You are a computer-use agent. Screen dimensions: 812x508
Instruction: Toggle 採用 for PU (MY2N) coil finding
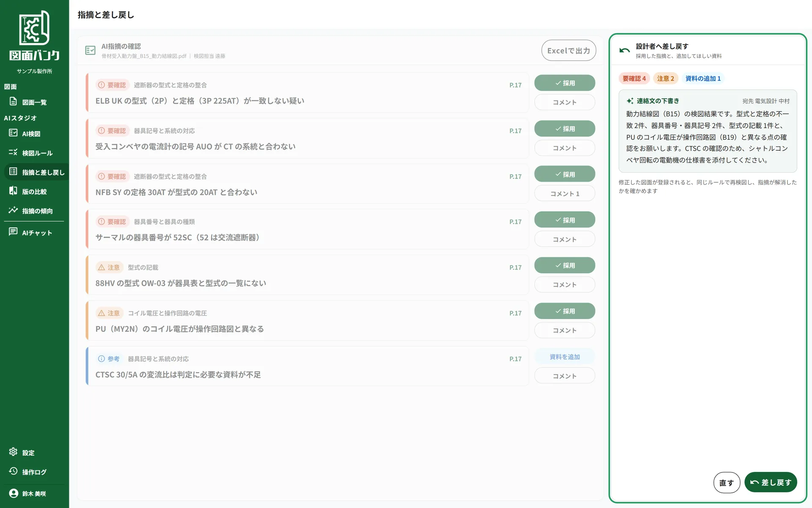[565, 311]
